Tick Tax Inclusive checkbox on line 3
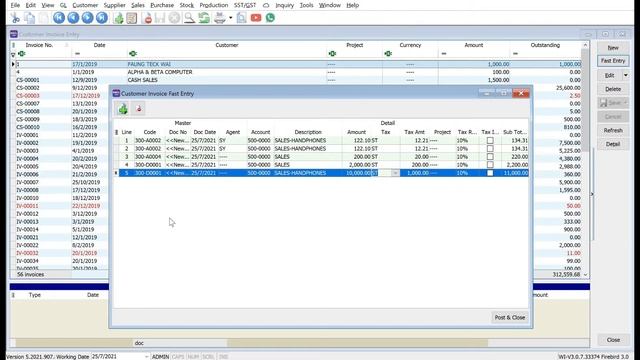This screenshot has height=360, width=640. [x=490, y=157]
